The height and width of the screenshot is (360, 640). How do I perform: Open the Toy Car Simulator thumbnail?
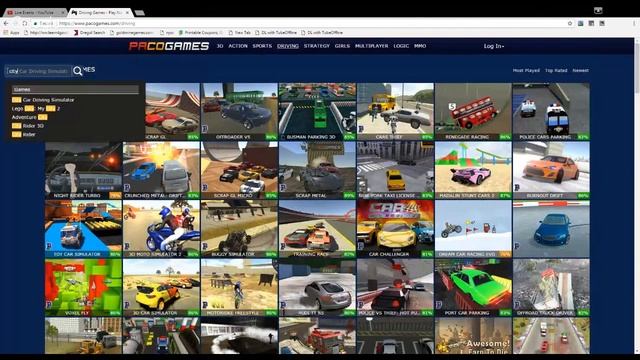coord(83,229)
